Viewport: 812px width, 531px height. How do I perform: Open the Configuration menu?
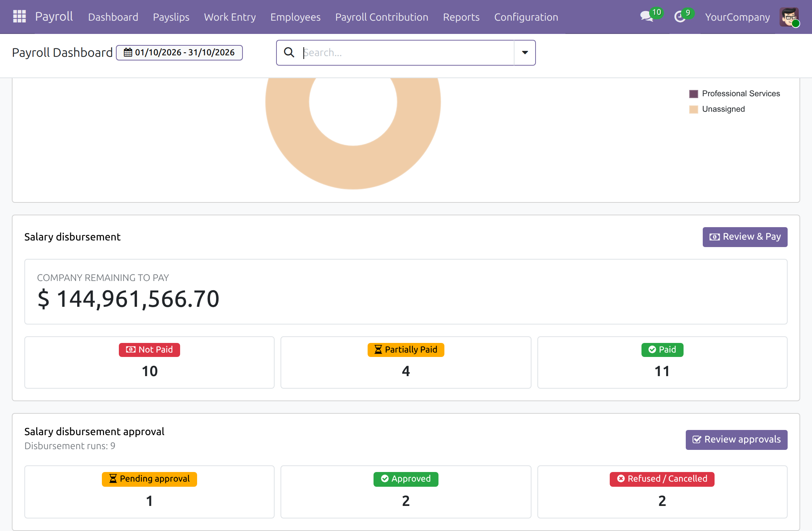526,17
